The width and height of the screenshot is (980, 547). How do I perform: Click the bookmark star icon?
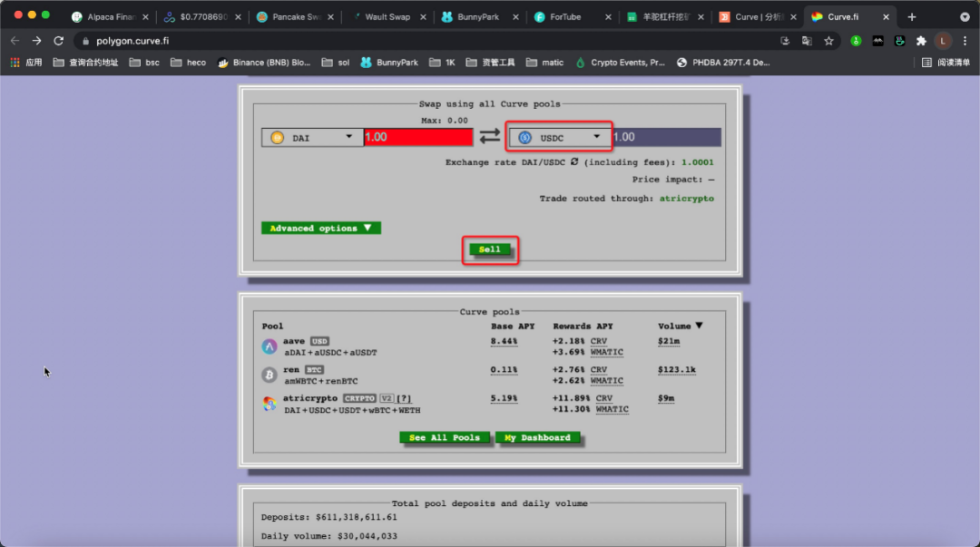click(x=828, y=41)
